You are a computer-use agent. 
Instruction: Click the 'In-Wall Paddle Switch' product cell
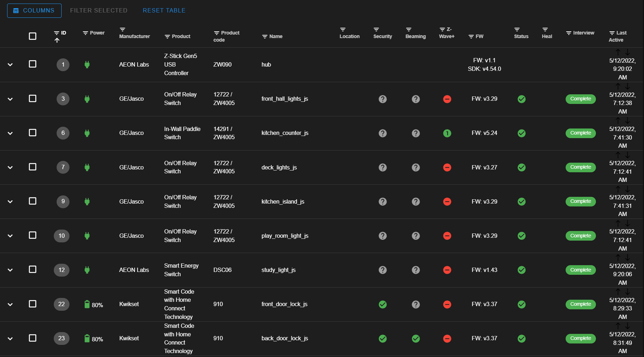tap(182, 133)
